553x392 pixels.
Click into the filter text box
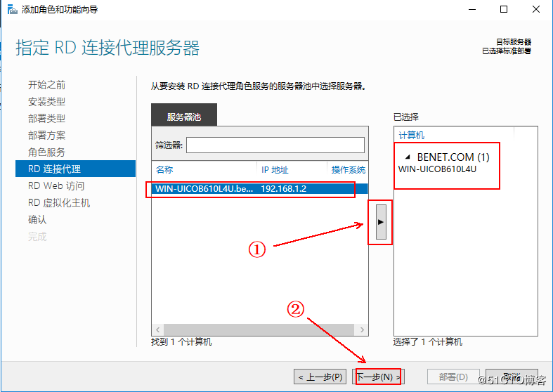[x=275, y=145]
